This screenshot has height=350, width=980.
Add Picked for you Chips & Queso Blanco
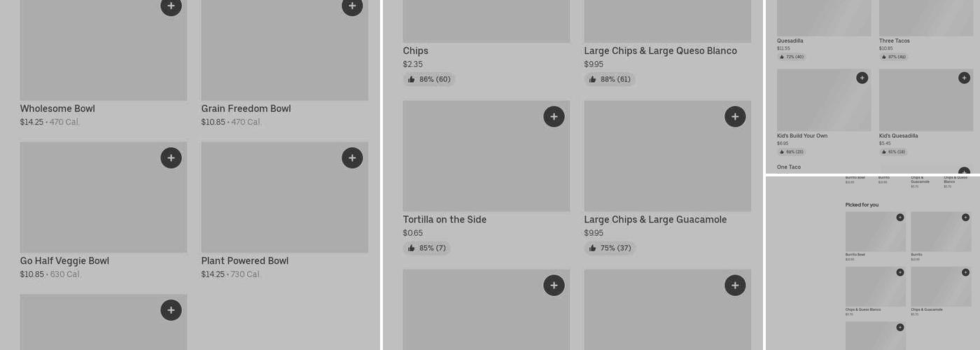(x=900, y=272)
